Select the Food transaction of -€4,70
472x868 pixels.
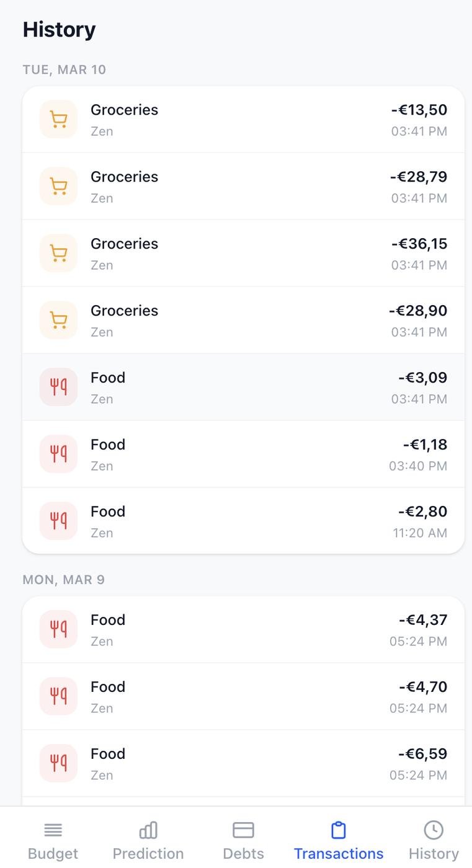pyautogui.click(x=243, y=696)
